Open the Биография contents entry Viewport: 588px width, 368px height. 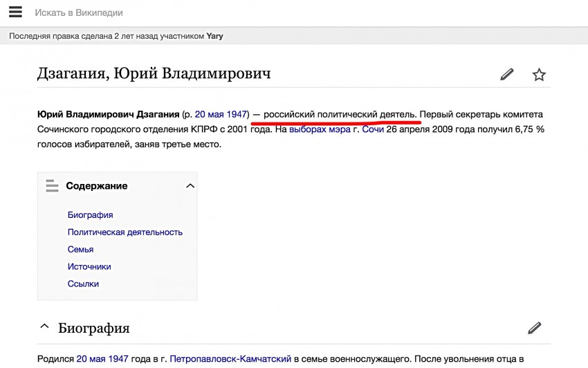(x=90, y=215)
